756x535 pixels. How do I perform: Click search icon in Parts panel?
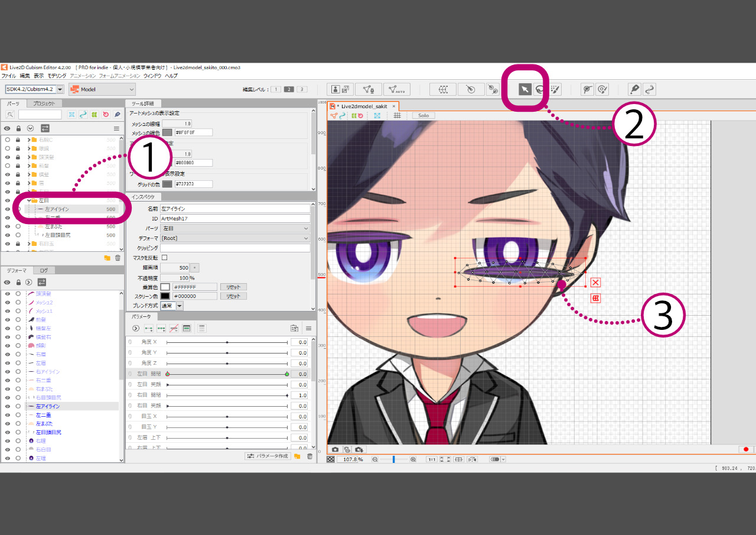(x=10, y=115)
